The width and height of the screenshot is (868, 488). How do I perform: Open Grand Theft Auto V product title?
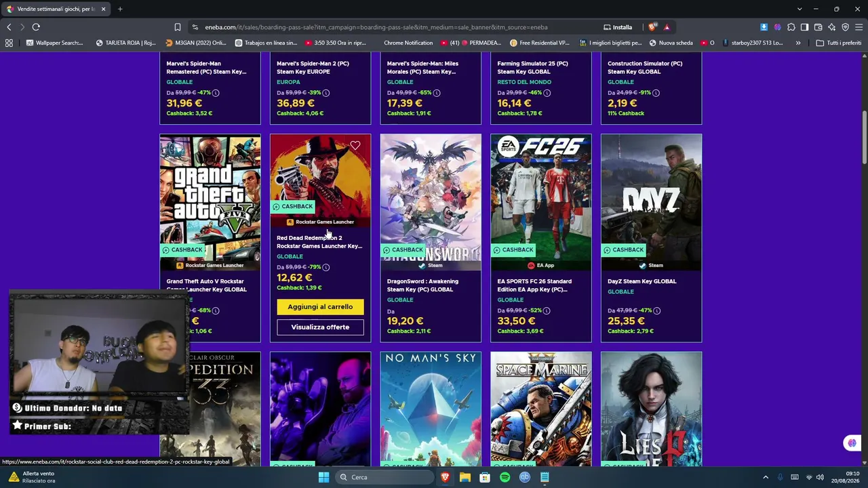[x=207, y=285]
